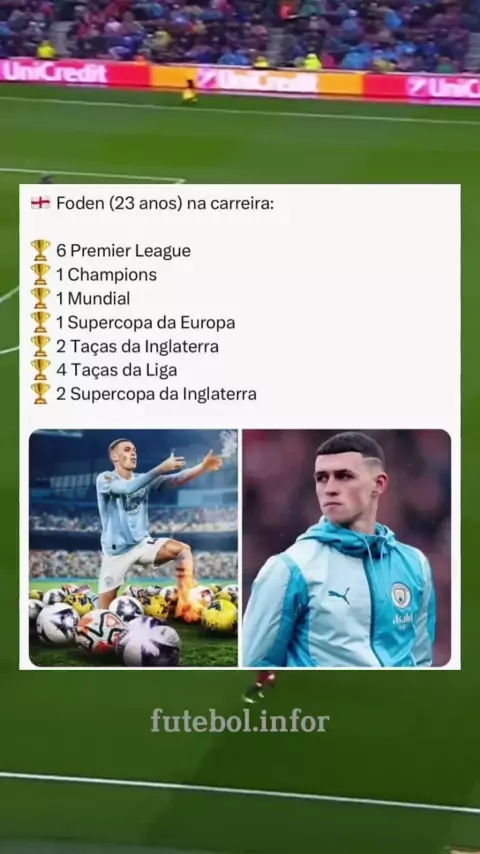480x854 pixels.
Task: Click the England flag emoji beside Foden
Action: (40, 204)
